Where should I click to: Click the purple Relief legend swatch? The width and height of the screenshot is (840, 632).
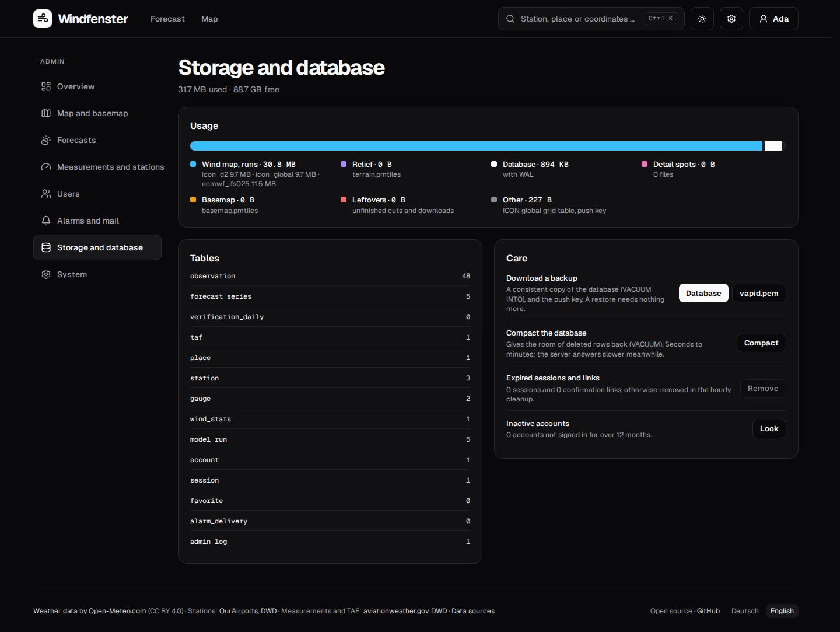[344, 164]
